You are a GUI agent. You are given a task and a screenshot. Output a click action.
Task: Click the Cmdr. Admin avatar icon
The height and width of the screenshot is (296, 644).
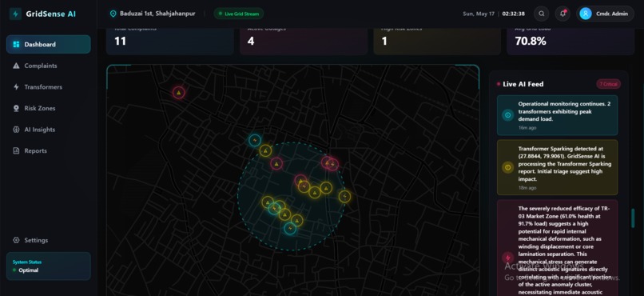[x=585, y=14]
